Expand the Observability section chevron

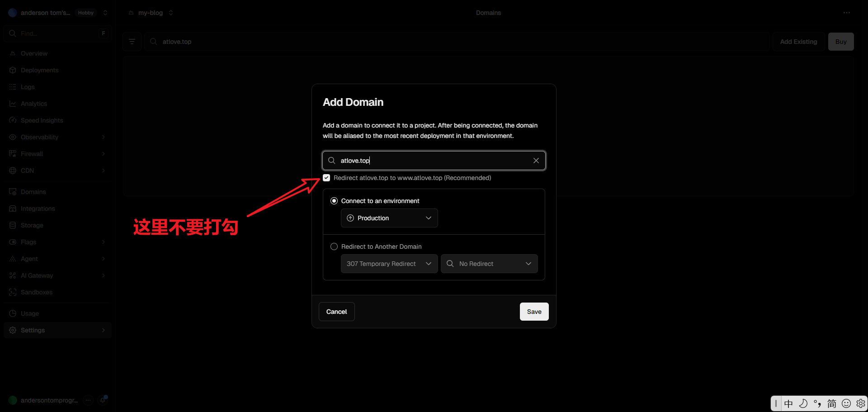[104, 137]
